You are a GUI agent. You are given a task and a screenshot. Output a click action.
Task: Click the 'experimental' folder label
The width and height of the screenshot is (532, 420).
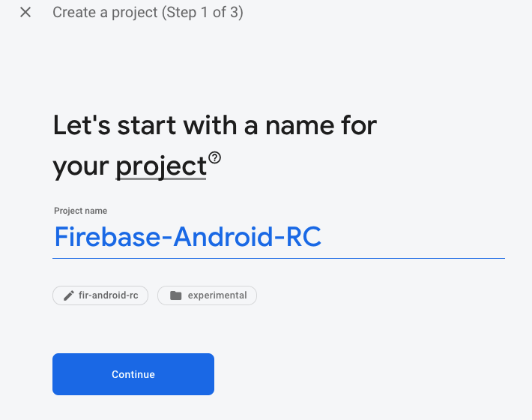click(217, 295)
